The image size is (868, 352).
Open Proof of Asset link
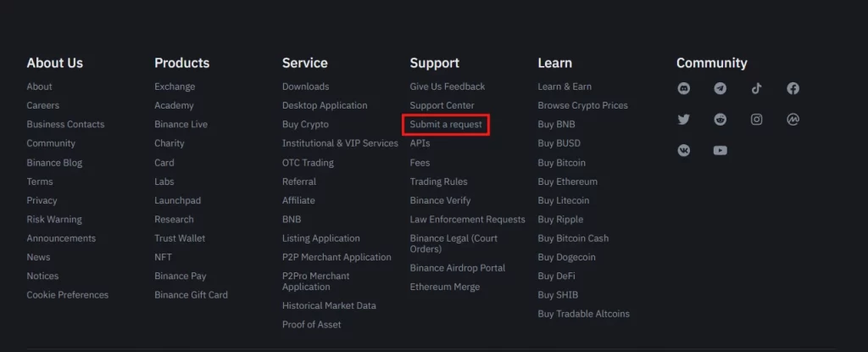coord(312,325)
